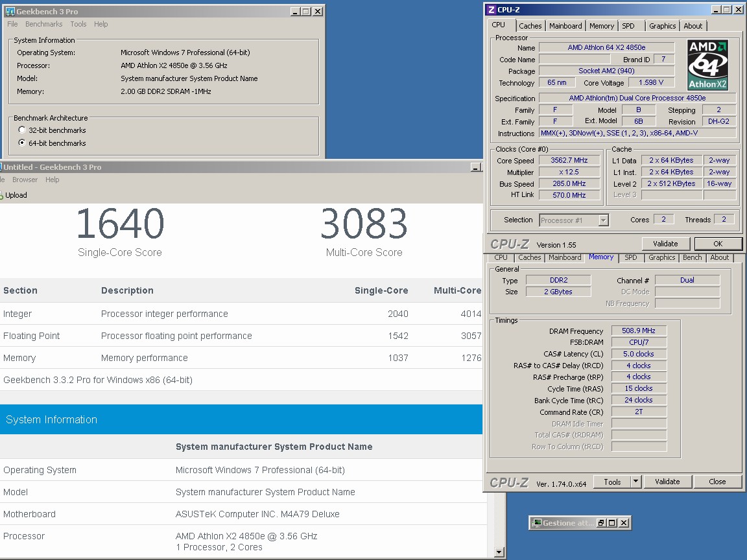Click Geekbench 3.3.2 Pro version text

pyautogui.click(x=98, y=380)
